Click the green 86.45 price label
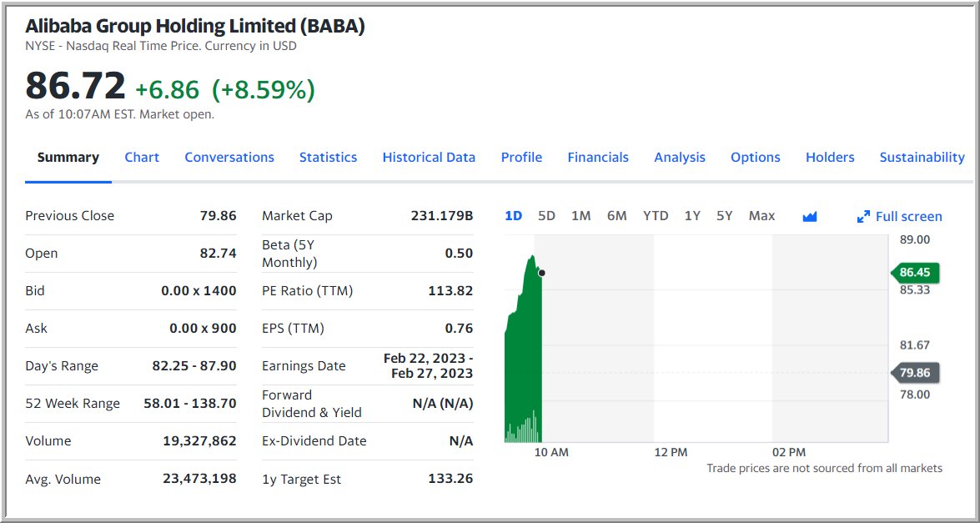The height and width of the screenshot is (523, 980). 914,273
